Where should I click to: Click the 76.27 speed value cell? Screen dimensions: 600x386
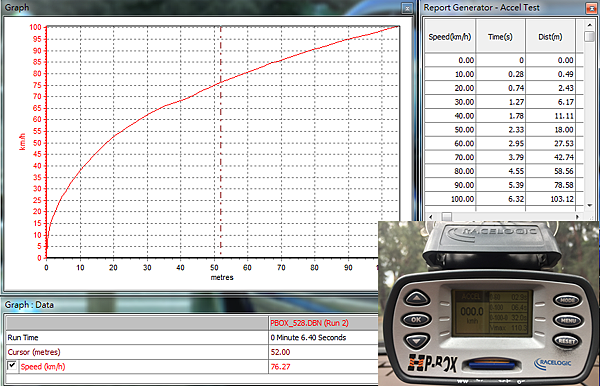click(x=324, y=366)
